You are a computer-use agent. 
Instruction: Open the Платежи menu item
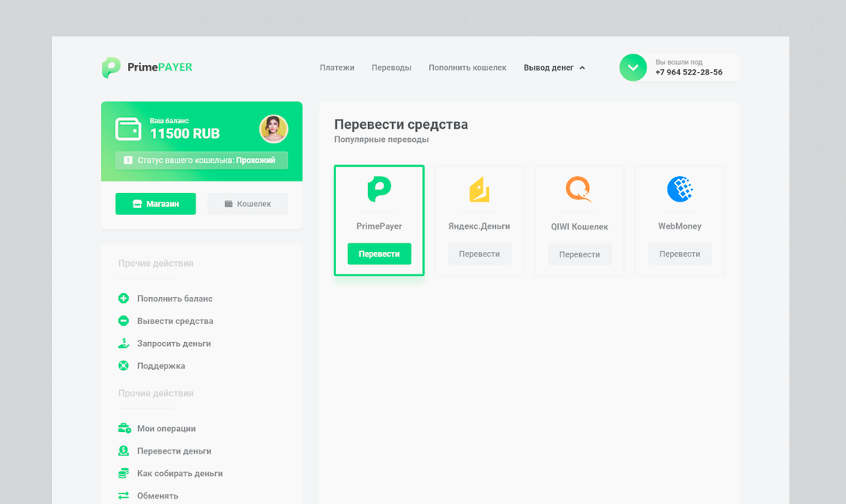pos(337,67)
